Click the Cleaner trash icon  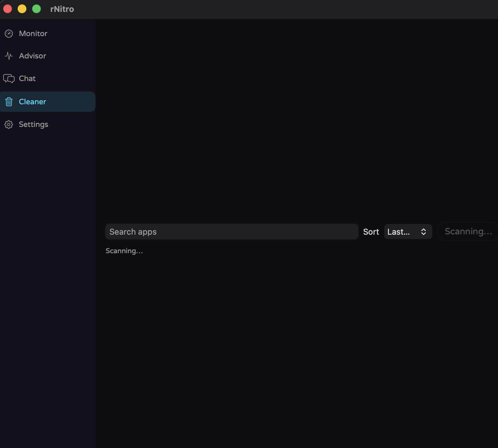pos(9,102)
